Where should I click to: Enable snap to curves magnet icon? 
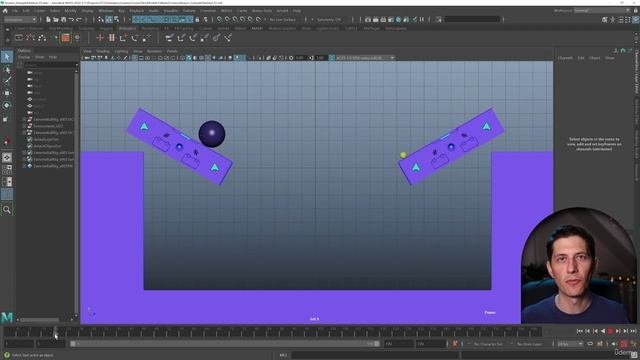click(x=228, y=19)
